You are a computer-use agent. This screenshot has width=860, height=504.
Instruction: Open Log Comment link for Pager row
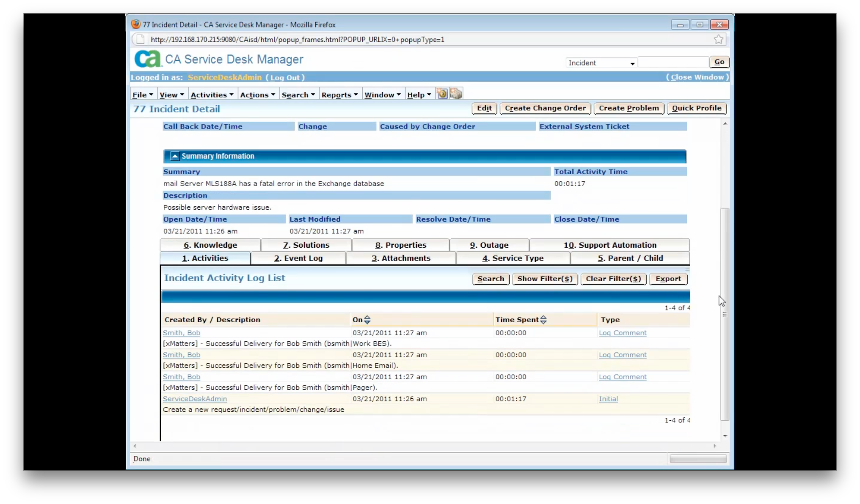coord(623,377)
